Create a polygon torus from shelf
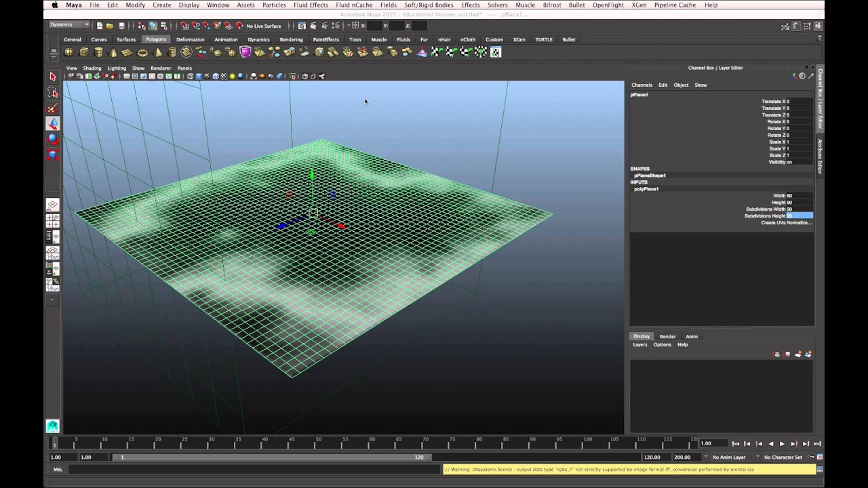The image size is (868, 488). (x=142, y=52)
